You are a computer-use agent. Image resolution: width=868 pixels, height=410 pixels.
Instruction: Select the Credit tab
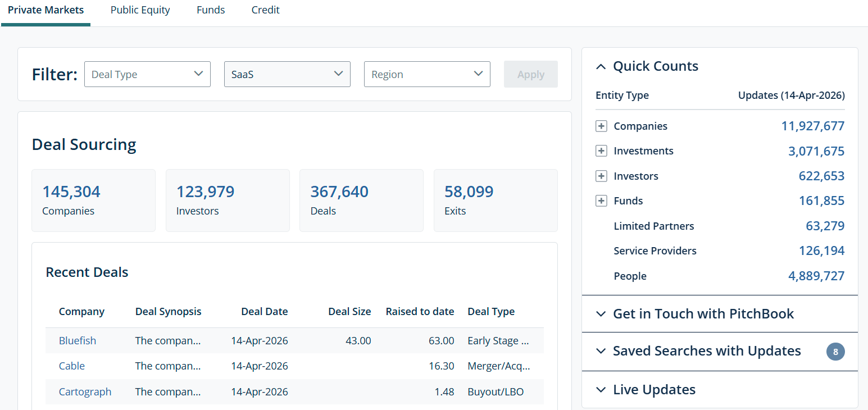point(265,10)
